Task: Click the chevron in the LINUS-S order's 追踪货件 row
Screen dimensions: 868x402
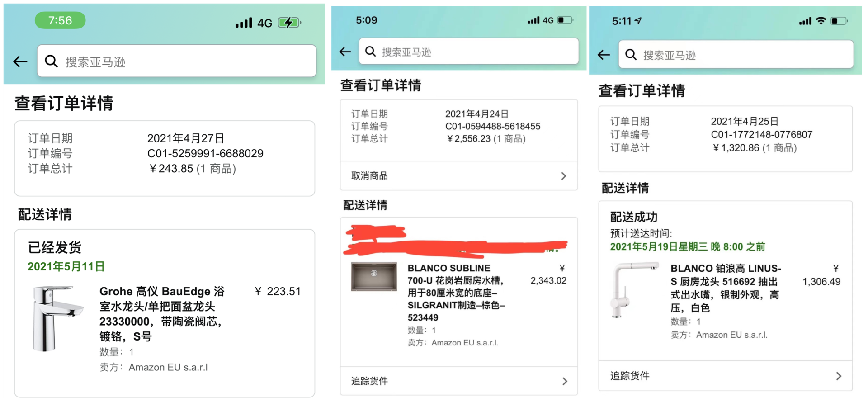Action: (x=839, y=376)
